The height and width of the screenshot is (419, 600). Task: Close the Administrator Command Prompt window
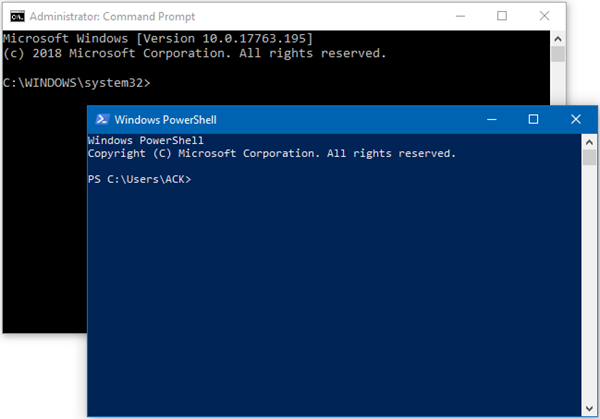[x=546, y=16]
